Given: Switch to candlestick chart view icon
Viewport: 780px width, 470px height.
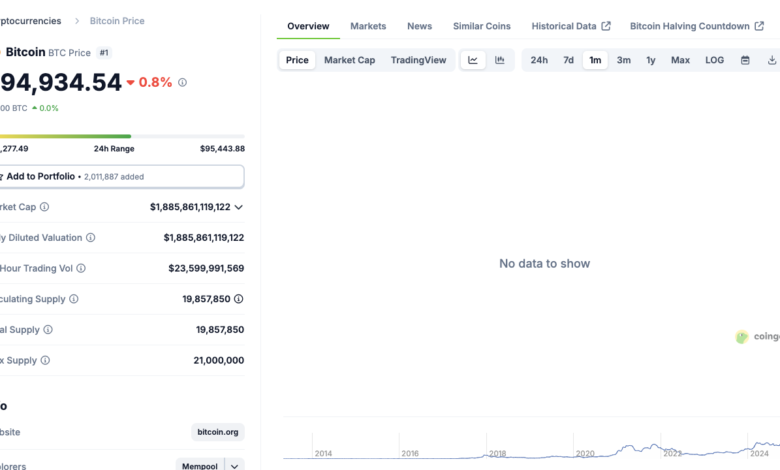Looking at the screenshot, I should pyautogui.click(x=499, y=60).
